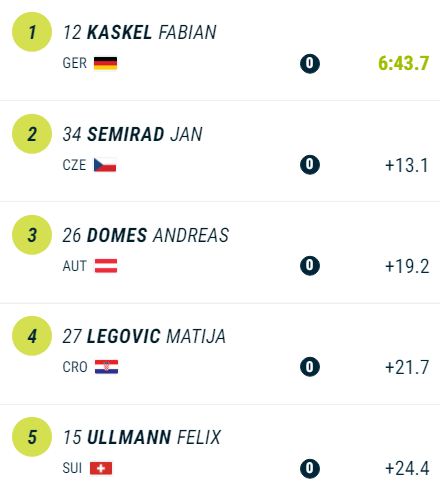Open Legovic Matija athlete profile
The width and height of the screenshot is (442, 499).
144,336
